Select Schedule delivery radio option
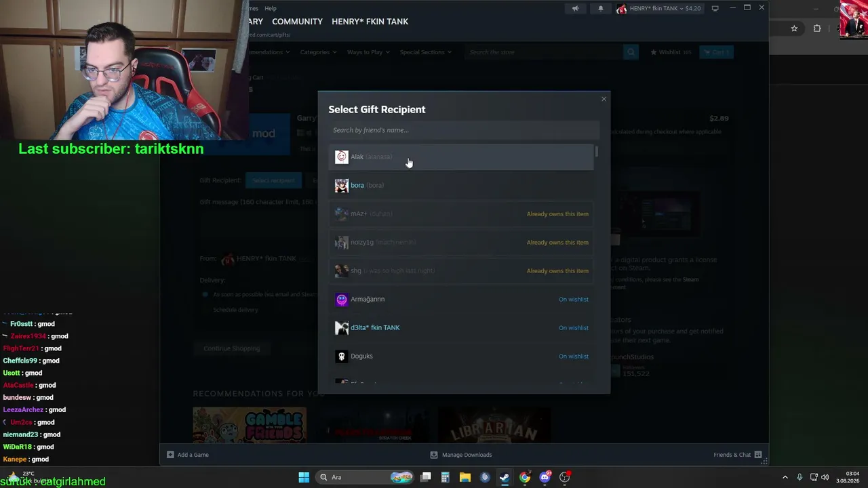 (x=205, y=310)
